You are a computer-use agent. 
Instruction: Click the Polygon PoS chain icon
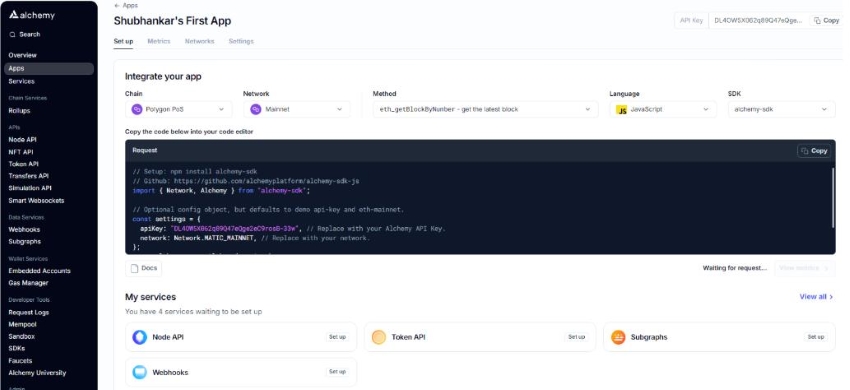(x=137, y=109)
